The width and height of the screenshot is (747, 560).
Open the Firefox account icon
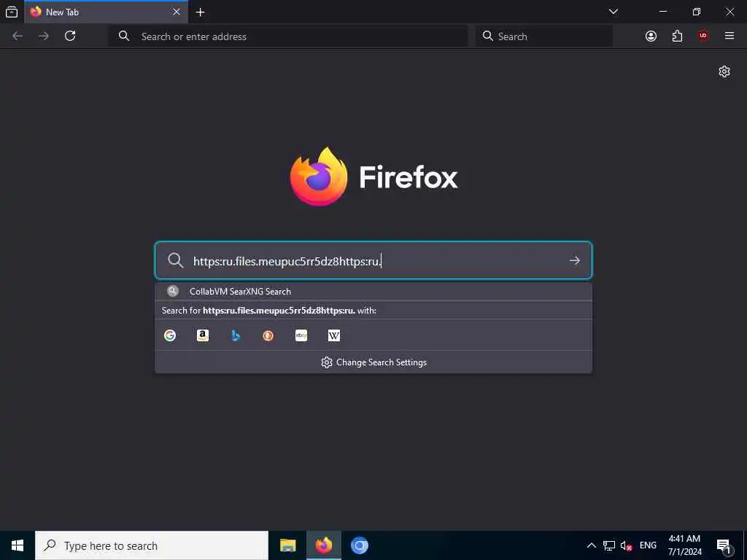tap(651, 36)
